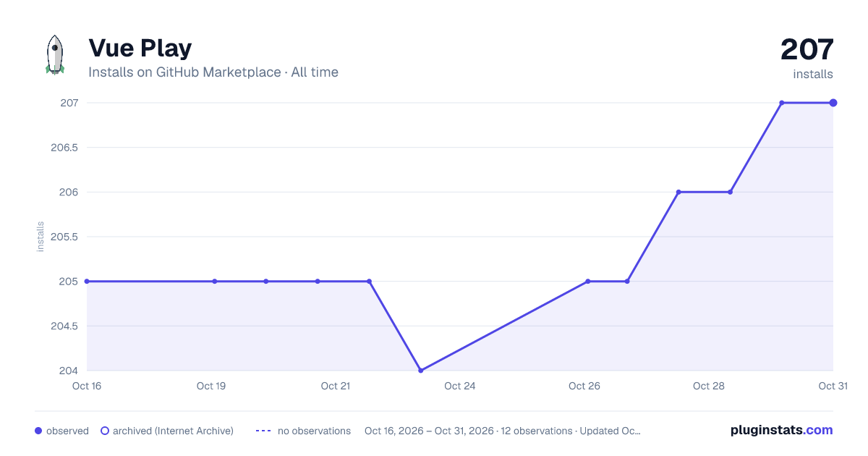This screenshot has width=868, height=456.
Task: Click the pluginstats.com link
Action: 781,430
